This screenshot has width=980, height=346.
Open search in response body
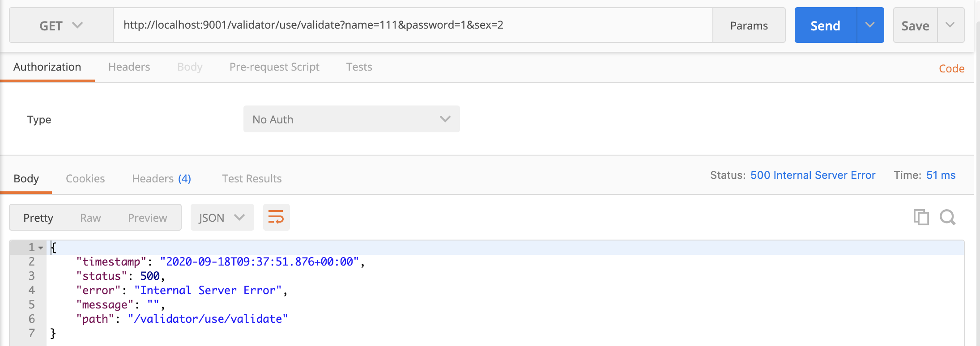[947, 217]
